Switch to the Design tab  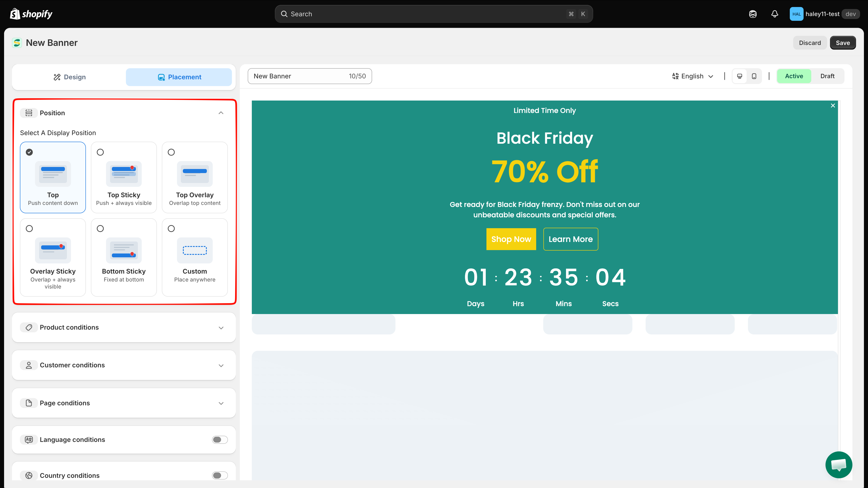click(x=70, y=77)
